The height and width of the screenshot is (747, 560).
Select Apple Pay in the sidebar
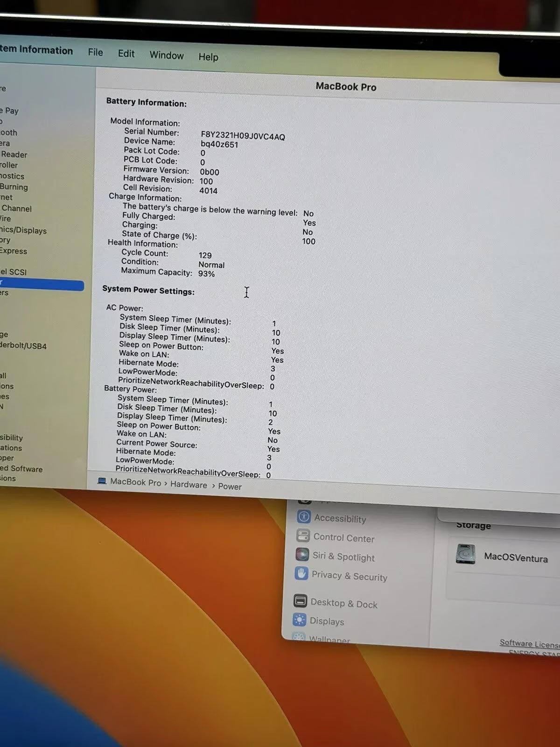point(9,111)
